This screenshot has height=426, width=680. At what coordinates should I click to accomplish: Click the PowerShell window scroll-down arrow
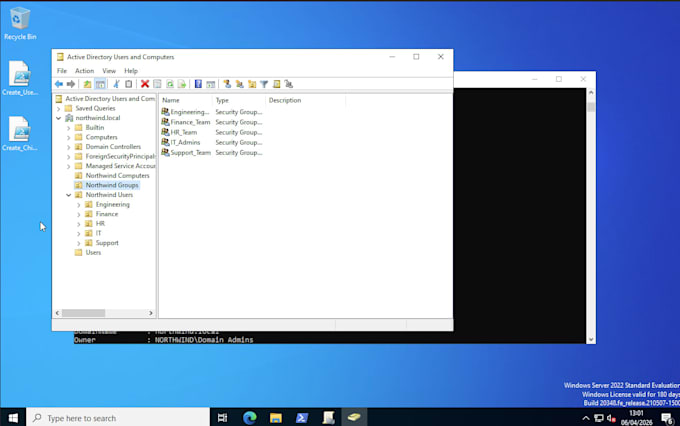(x=591, y=340)
